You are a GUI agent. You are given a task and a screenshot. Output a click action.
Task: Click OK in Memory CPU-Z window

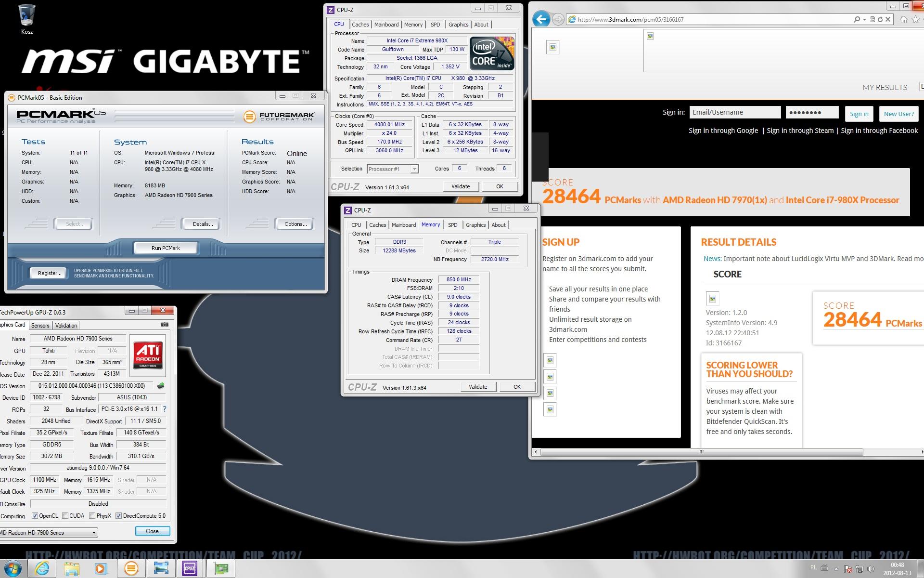tap(517, 387)
